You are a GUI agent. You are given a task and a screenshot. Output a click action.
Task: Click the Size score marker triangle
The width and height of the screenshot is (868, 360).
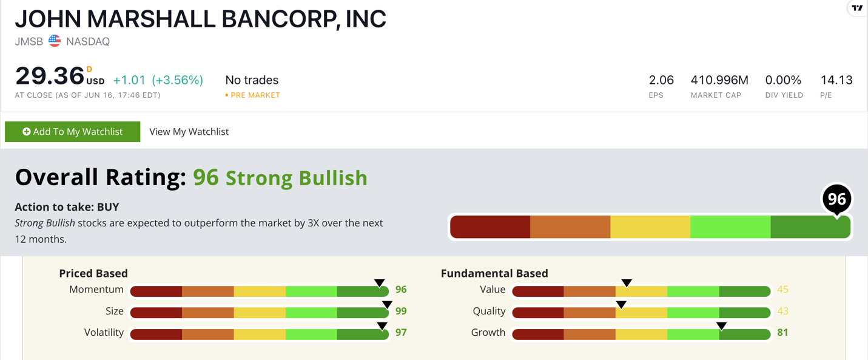tap(387, 305)
